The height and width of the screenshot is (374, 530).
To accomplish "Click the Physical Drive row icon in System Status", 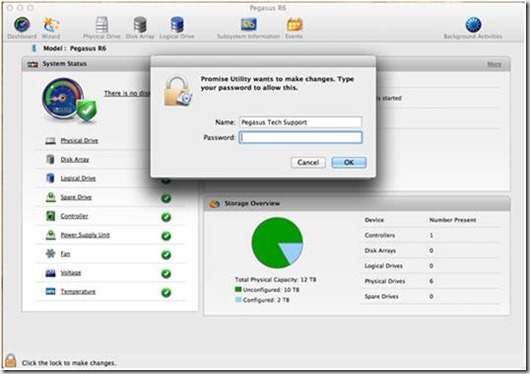I will point(50,141).
